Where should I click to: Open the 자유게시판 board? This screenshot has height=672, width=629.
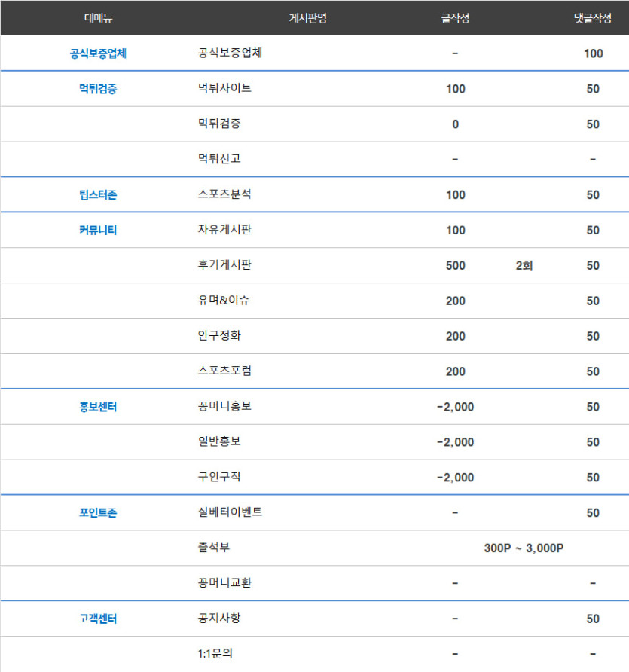(224, 230)
